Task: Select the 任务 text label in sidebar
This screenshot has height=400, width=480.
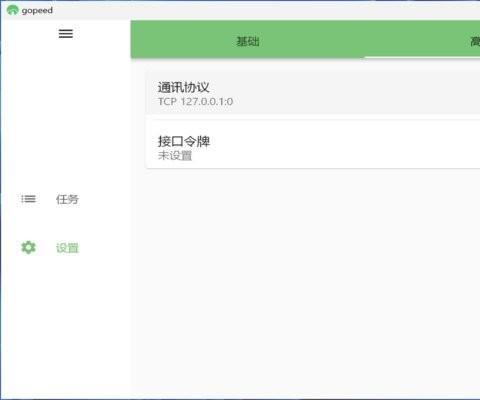Action: click(x=67, y=199)
